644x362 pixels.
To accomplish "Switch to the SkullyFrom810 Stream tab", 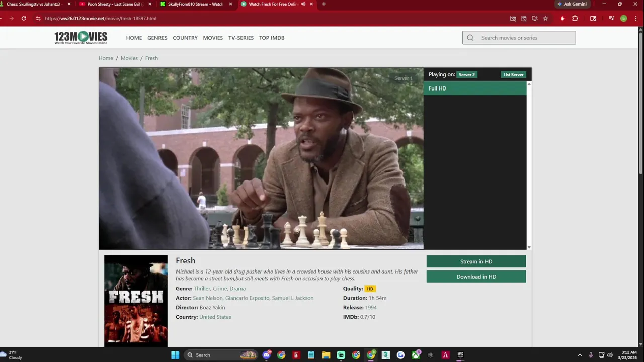I will point(195,4).
